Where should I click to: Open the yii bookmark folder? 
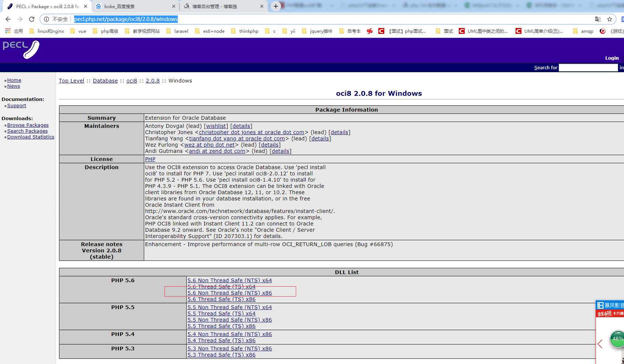pyautogui.click(x=289, y=31)
